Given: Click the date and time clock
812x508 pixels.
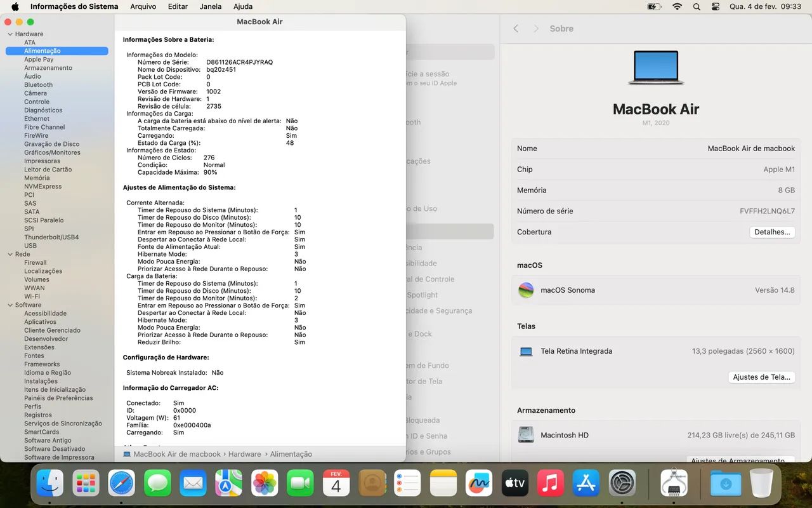Looking at the screenshot, I should pos(765,6).
